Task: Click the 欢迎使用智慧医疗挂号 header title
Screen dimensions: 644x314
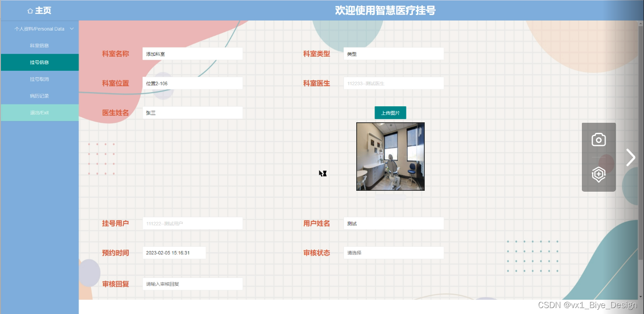Action: coord(385,10)
